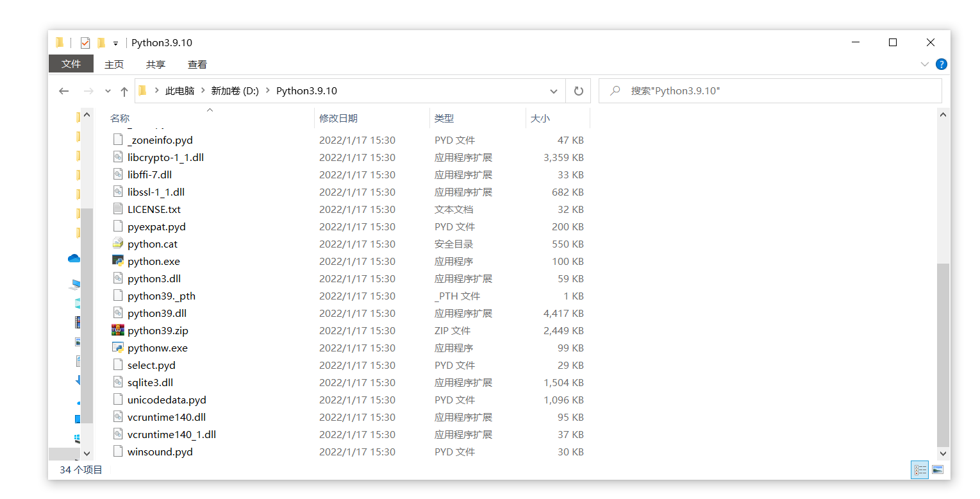Image resolution: width=980 pixels, height=499 pixels.
Task: Click Python3.9.10 in the address breadcrumb
Action: [x=306, y=91]
